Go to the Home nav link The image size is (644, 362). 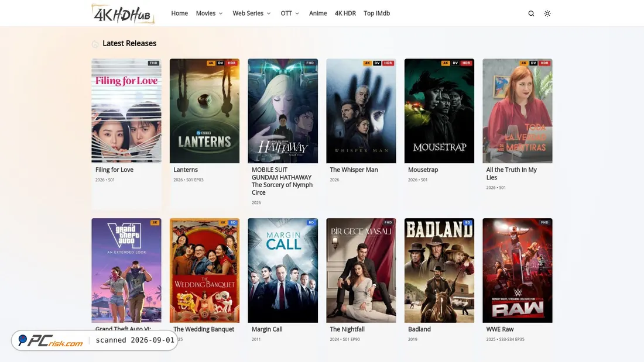tap(180, 13)
